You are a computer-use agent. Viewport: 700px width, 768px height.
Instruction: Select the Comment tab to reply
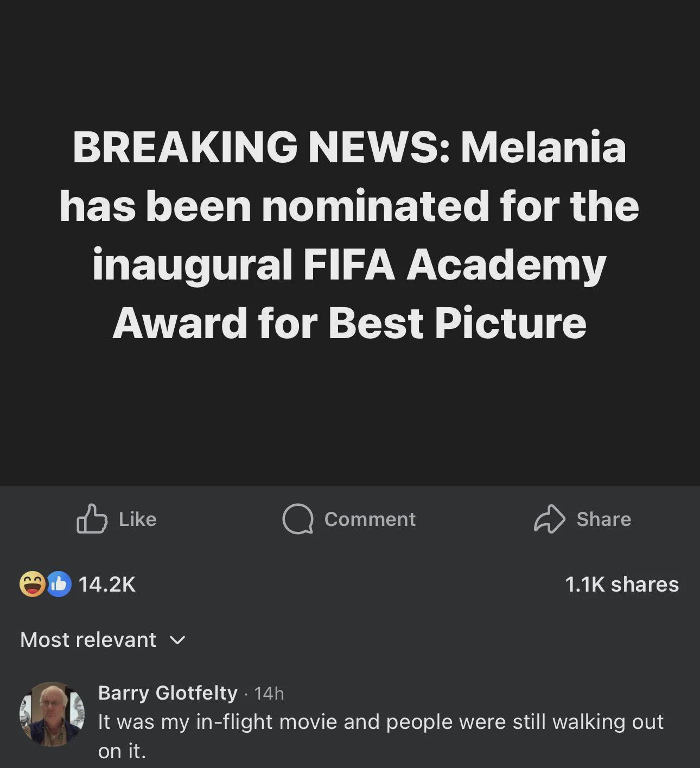349,519
